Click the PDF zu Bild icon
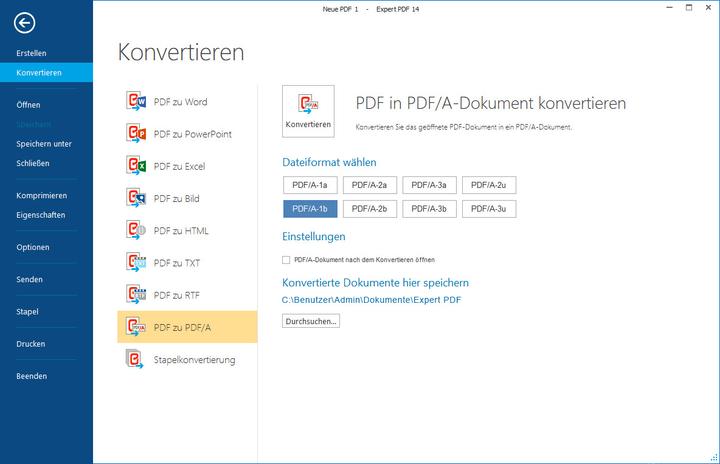The width and height of the screenshot is (720, 464). tap(136, 198)
